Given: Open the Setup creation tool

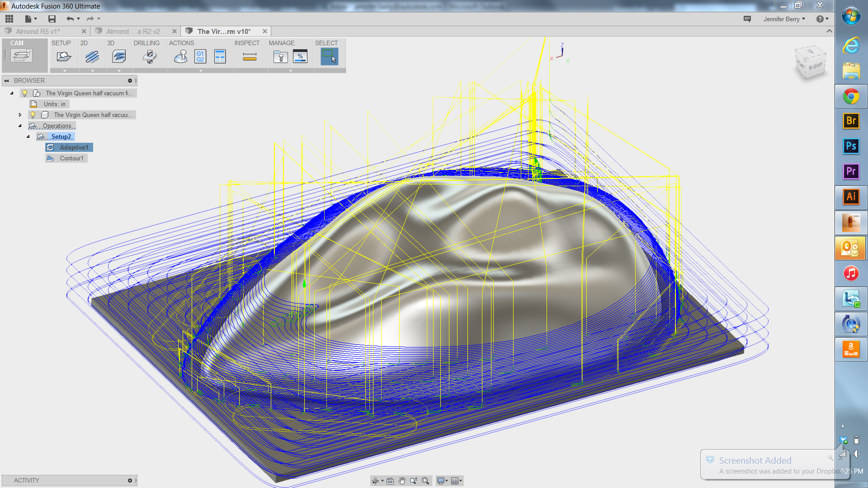Looking at the screenshot, I should click(x=64, y=56).
